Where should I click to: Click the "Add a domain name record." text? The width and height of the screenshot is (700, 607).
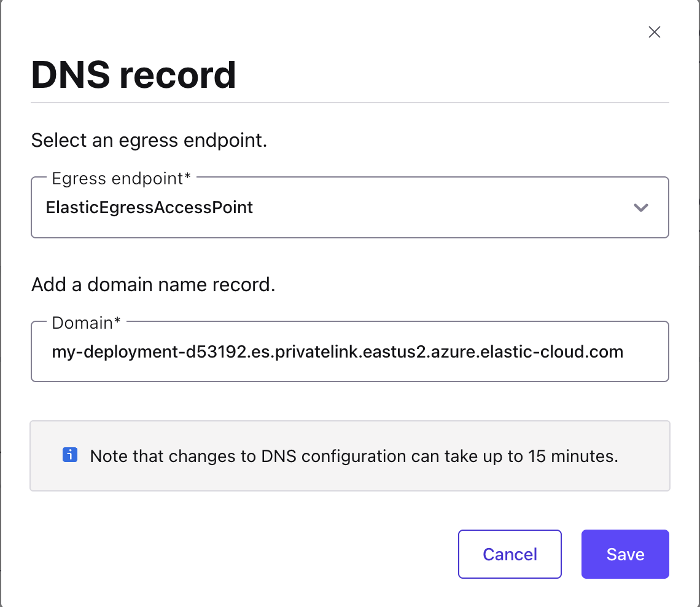click(x=153, y=284)
